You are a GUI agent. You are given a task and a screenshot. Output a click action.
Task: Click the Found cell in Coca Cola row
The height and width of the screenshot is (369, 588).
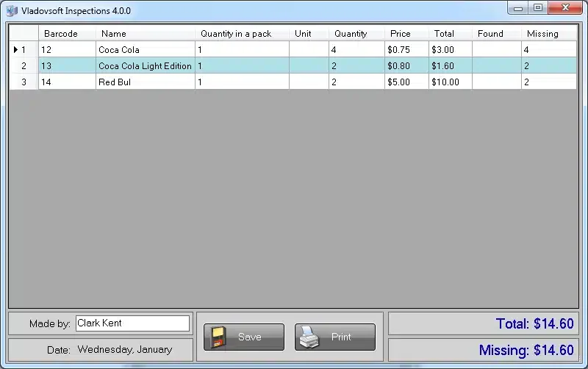pos(497,49)
